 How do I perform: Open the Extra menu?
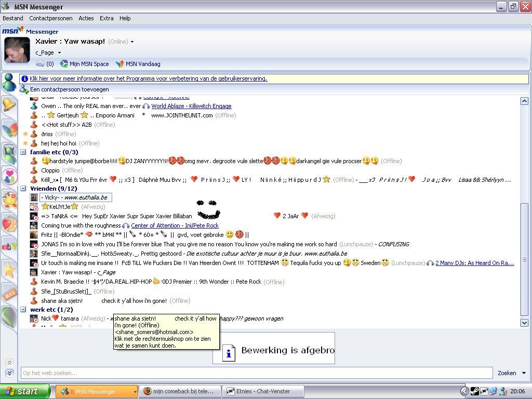tap(107, 18)
